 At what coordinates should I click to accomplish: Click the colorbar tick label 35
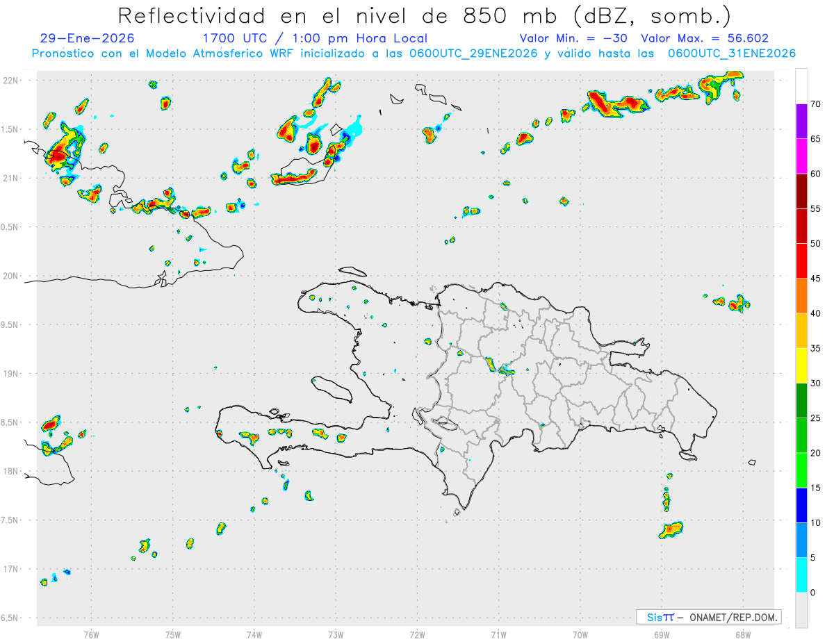(x=815, y=348)
